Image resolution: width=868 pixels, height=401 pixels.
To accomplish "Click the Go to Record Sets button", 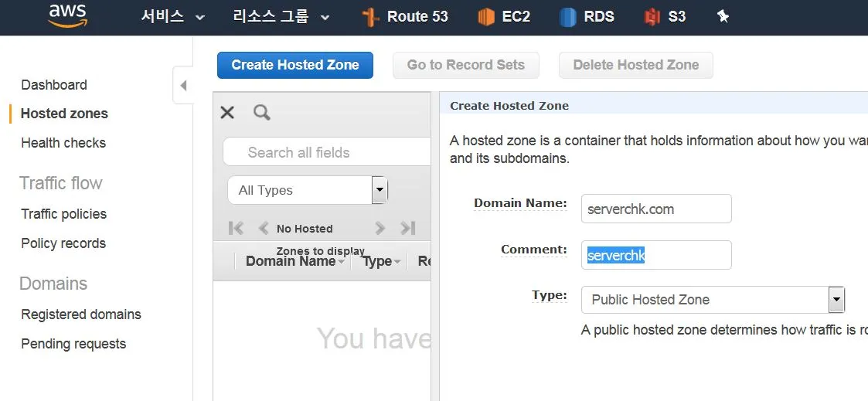I will [466, 65].
